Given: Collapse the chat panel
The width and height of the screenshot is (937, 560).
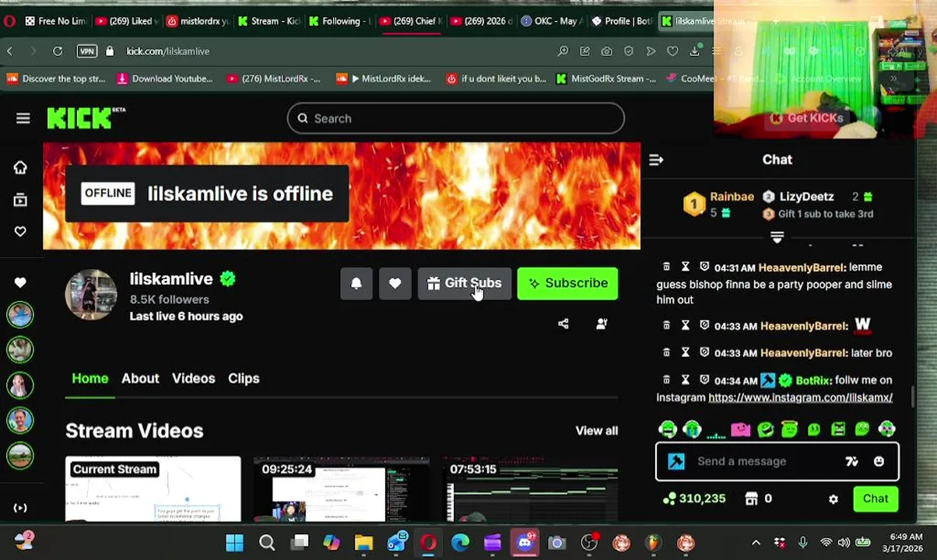Looking at the screenshot, I should (656, 159).
